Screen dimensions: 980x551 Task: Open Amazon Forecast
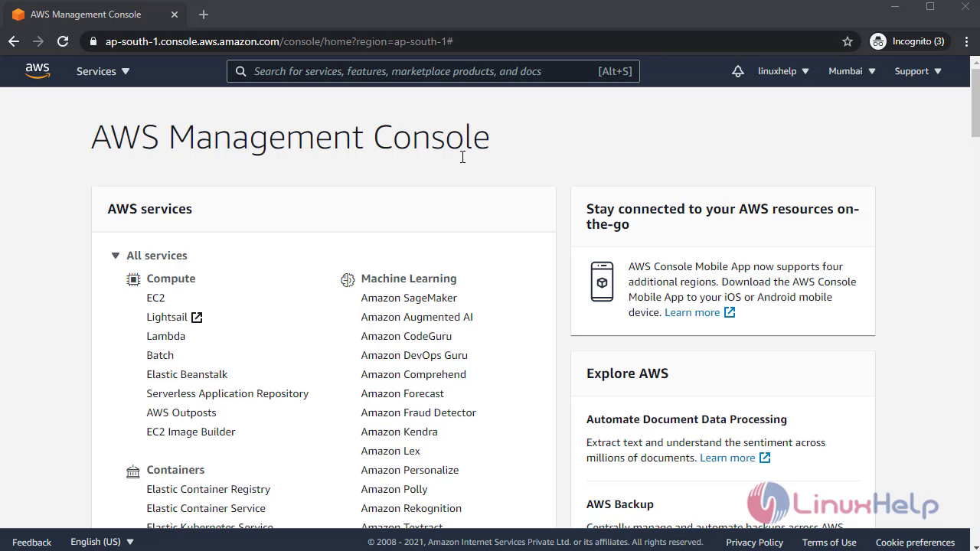pos(402,393)
